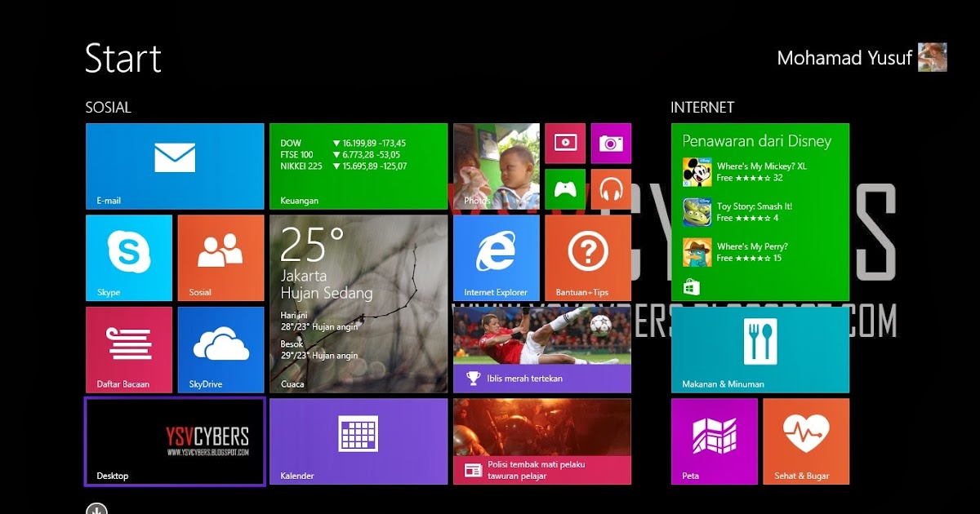980x514 pixels.
Task: Click the NIKKEI 225 stock row
Action: [x=343, y=166]
